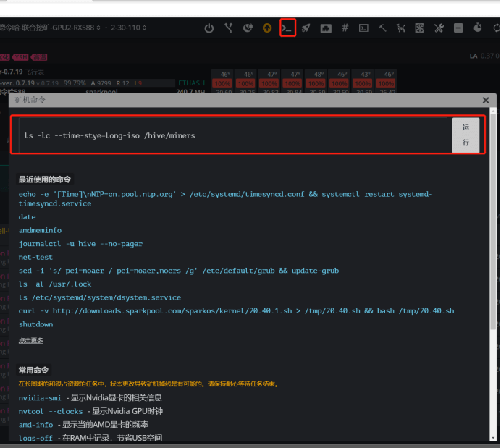
Task: Click the 矿机命令 dialog title
Action: coord(30,101)
